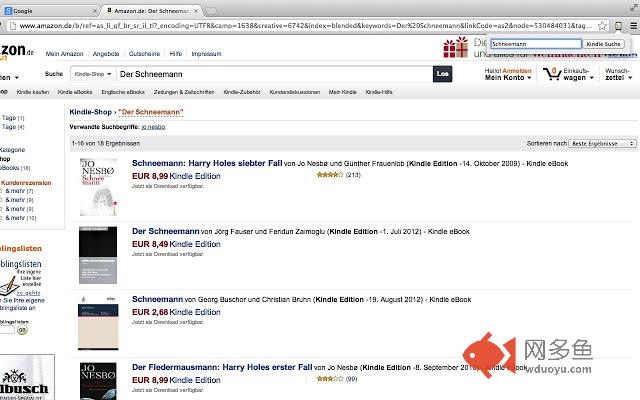The height and width of the screenshot is (400, 640).
Task: Click Kindle search extension icon
Action: point(618,26)
